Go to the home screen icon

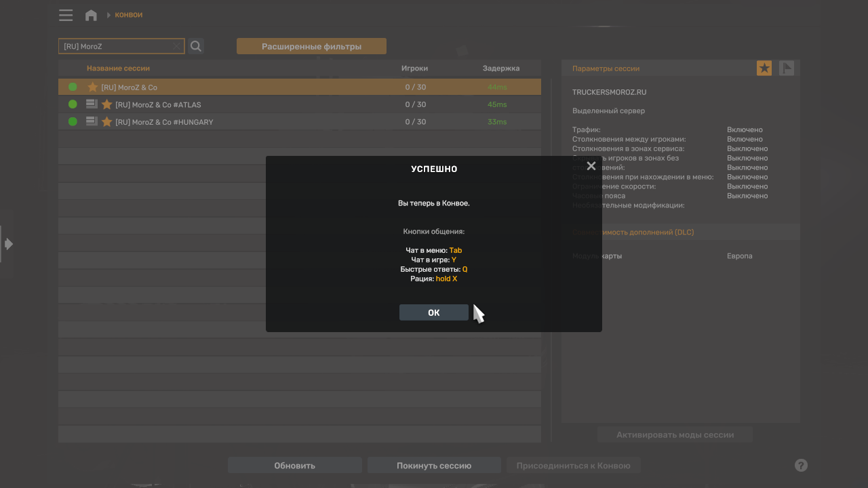point(91,15)
